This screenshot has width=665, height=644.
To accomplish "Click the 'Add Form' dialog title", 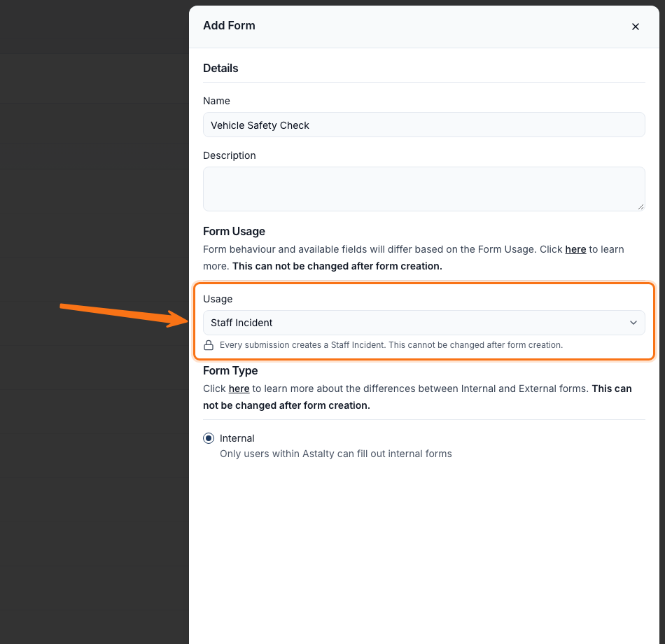I will (x=229, y=25).
